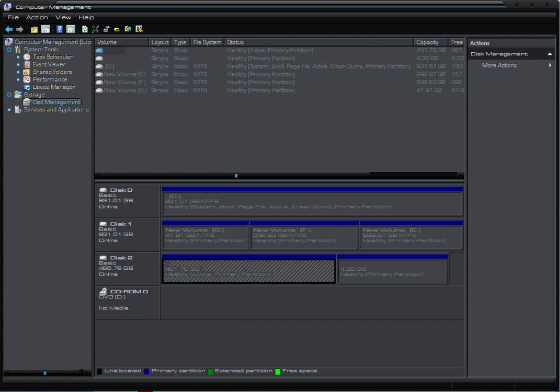Click the yellow open folder toolbar icon
The width and height of the screenshot is (560, 392).
point(117,29)
